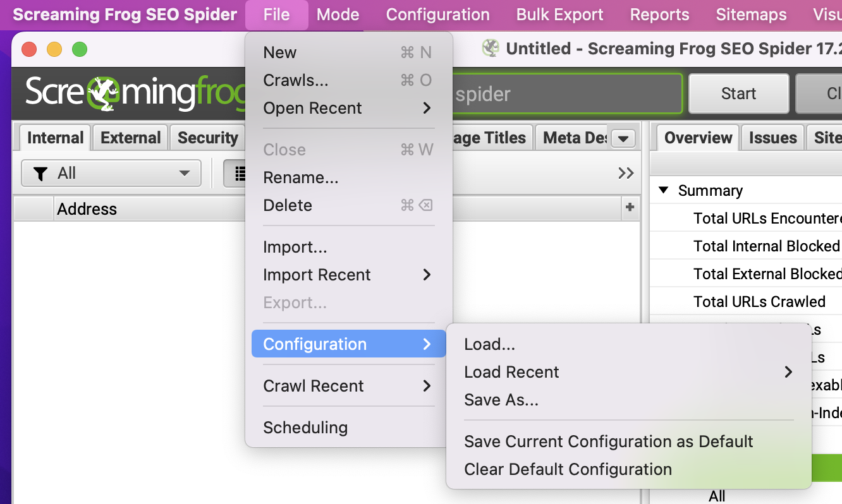The height and width of the screenshot is (504, 842).
Task: Expand the Open Recent submenu
Action: [x=347, y=108]
